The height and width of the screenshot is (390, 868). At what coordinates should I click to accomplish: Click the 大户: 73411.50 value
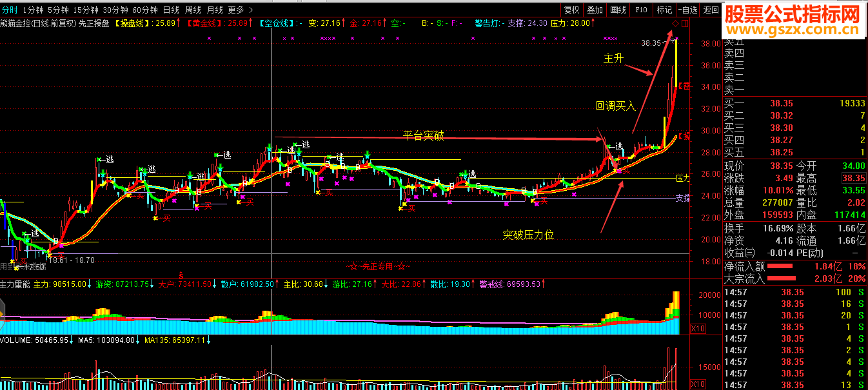(184, 284)
